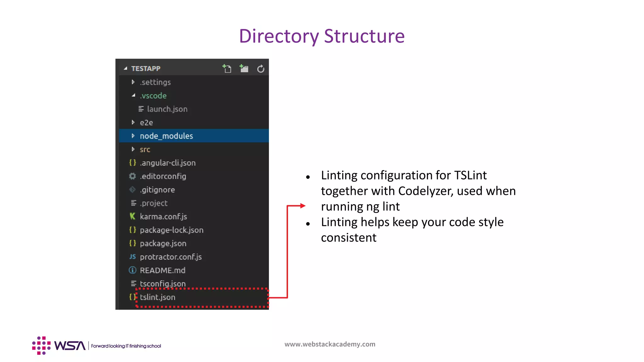This screenshot has height=362, width=644.
Task: Collapse the .vscode folder arrow
Action: tap(133, 95)
